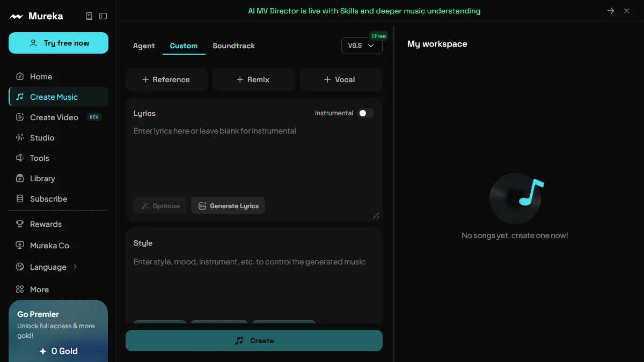The image size is (644, 362).
Task: Open the V9.5 model version dropdown
Action: (x=362, y=46)
